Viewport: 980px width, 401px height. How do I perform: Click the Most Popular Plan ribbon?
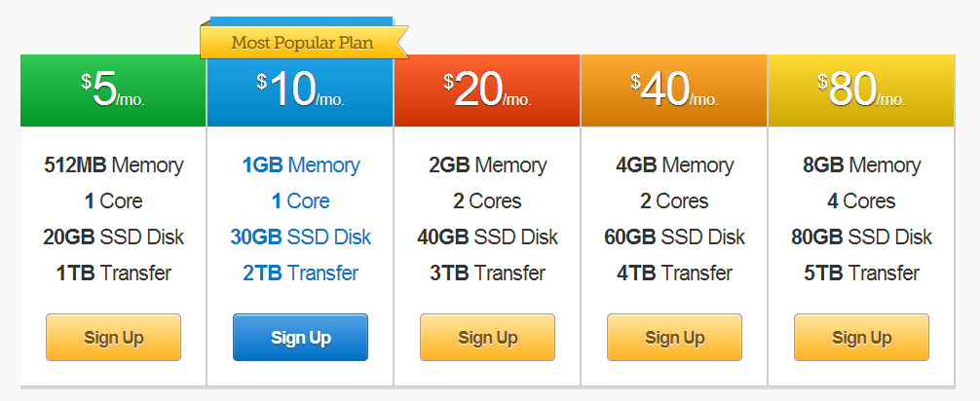coord(301,42)
